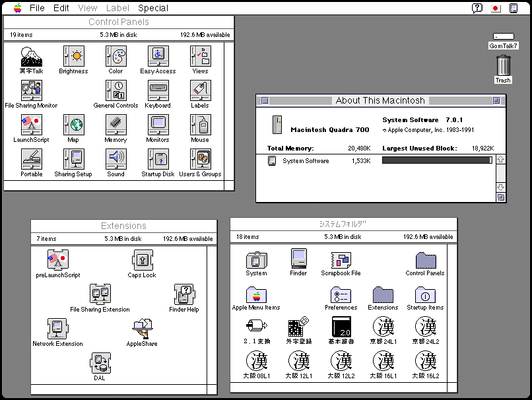Open the Sound control panel
532x400 pixels.
click(x=116, y=159)
